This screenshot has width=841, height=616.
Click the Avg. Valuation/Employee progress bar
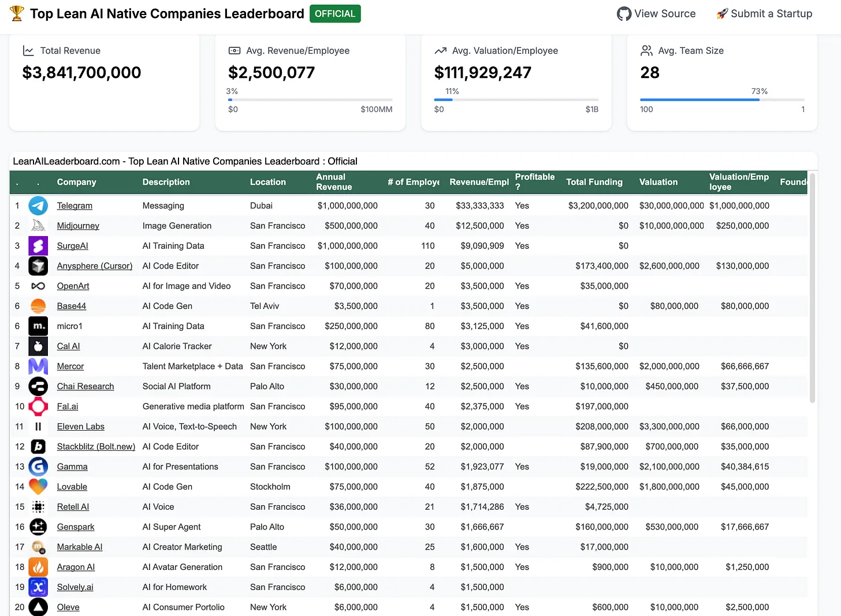pyautogui.click(x=516, y=100)
